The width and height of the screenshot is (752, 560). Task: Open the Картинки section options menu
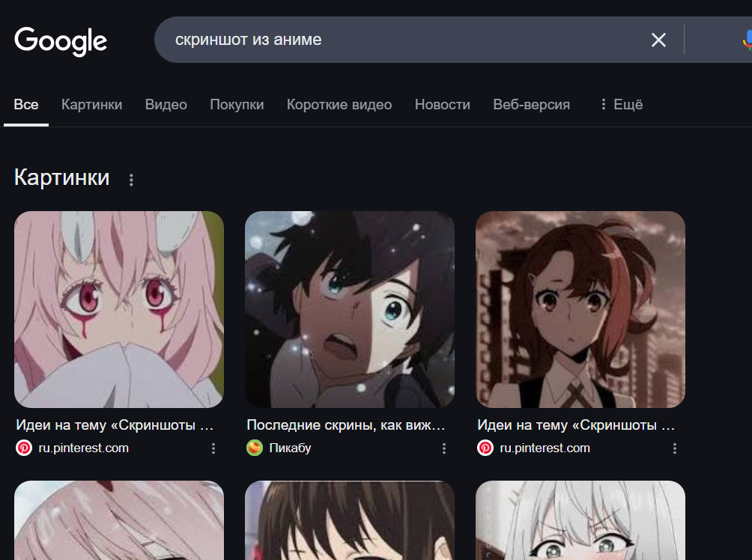tap(131, 180)
